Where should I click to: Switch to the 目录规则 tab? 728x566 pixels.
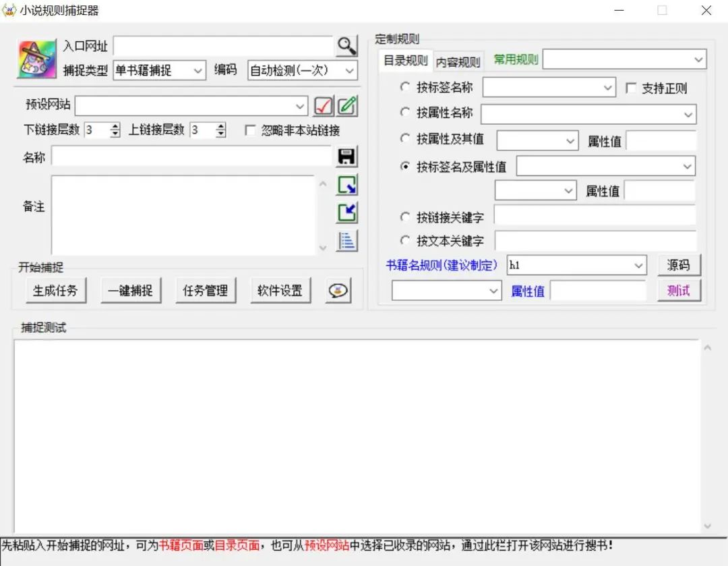405,61
